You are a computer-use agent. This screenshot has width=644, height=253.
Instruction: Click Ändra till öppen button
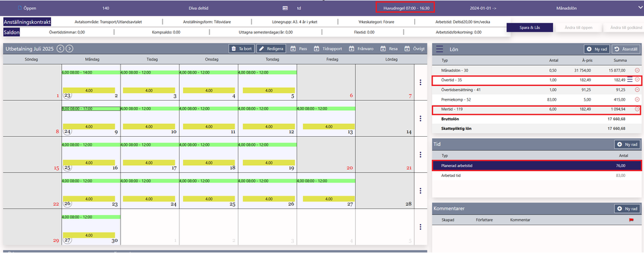(579, 28)
